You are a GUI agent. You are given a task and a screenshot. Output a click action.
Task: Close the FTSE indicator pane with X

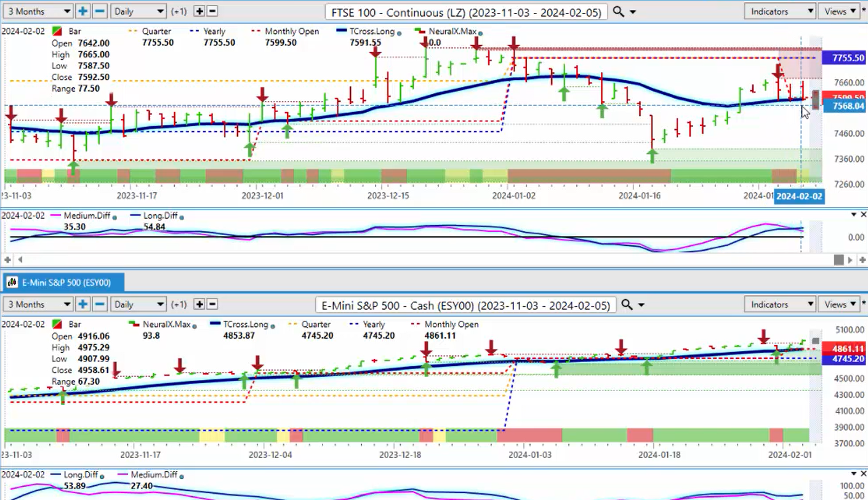point(863,215)
